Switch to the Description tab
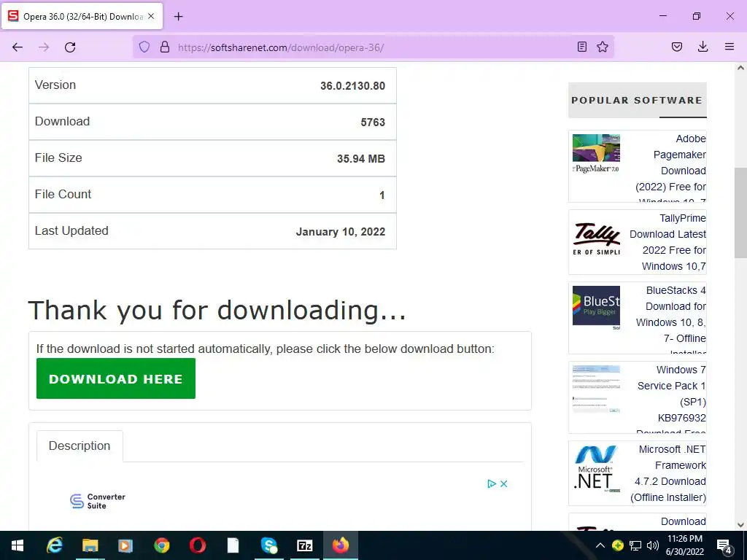The image size is (747, 560). tap(80, 446)
